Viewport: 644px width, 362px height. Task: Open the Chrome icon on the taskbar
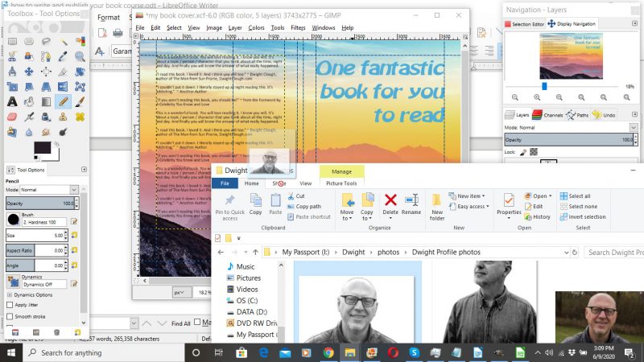coord(328,352)
